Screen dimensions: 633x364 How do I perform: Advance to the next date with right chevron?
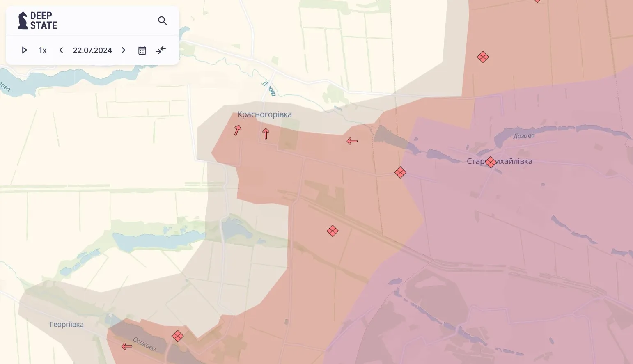(124, 50)
